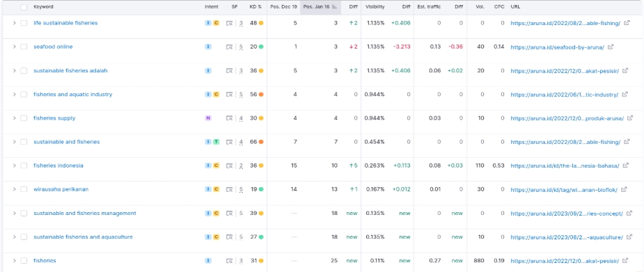This screenshot has height=272, width=644.
Task: Check the box for fisheries and aquatic industry
Action: (24, 95)
